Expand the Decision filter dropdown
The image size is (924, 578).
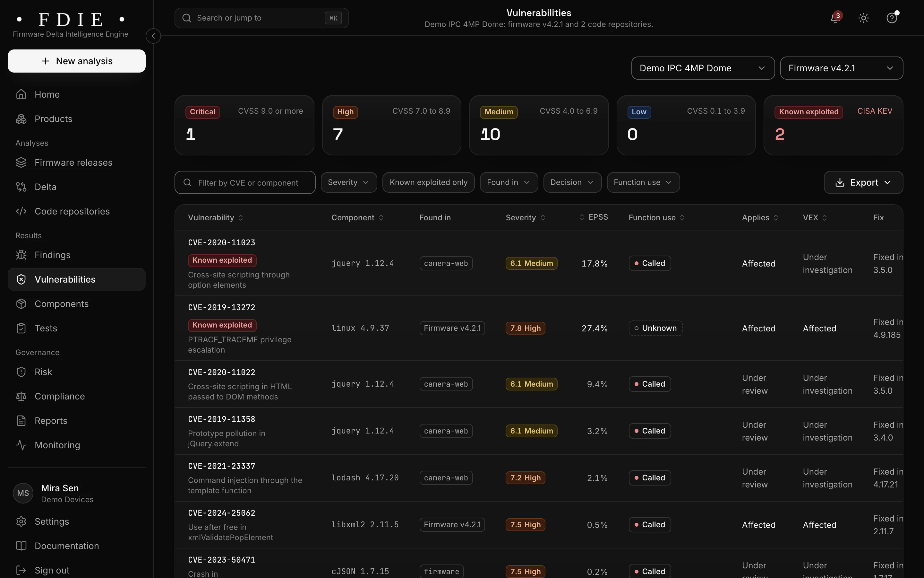(x=572, y=182)
